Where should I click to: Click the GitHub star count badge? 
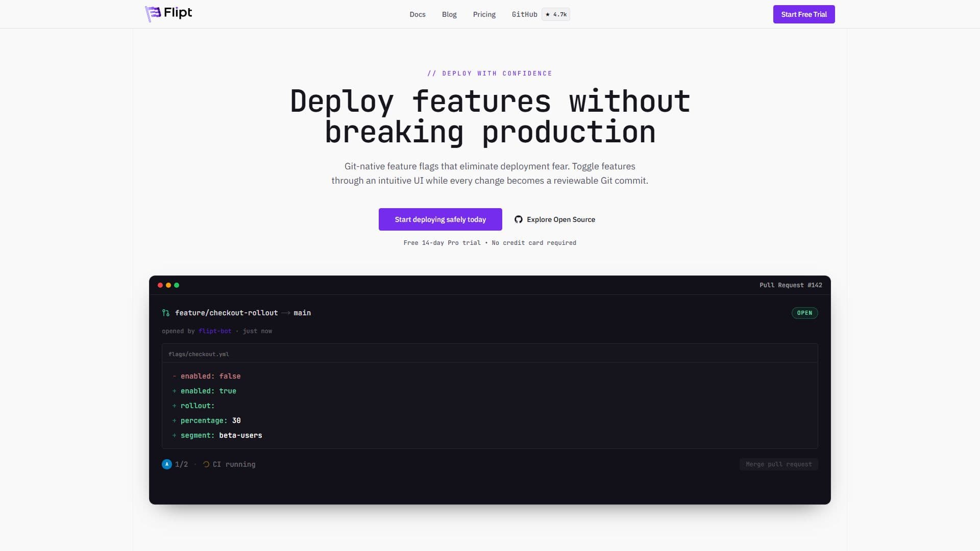click(556, 14)
